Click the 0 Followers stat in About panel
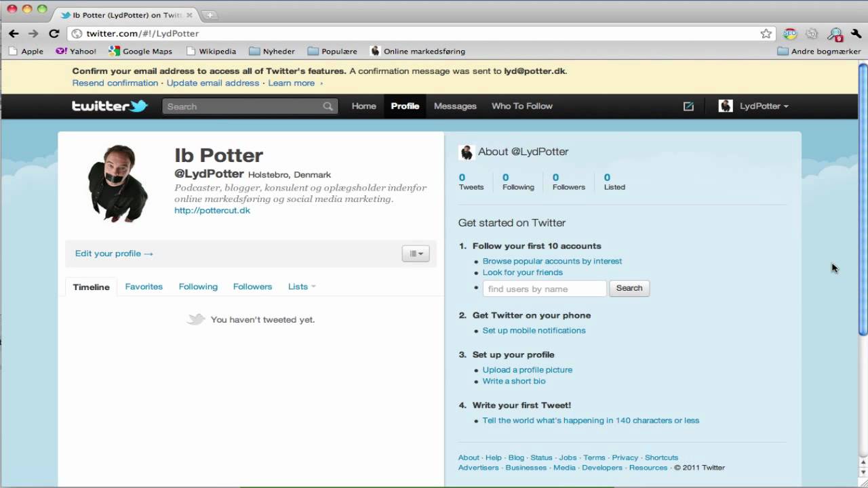 click(x=568, y=182)
